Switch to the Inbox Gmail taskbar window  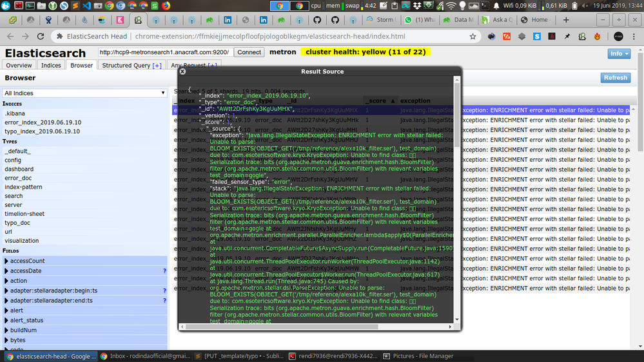(146, 356)
